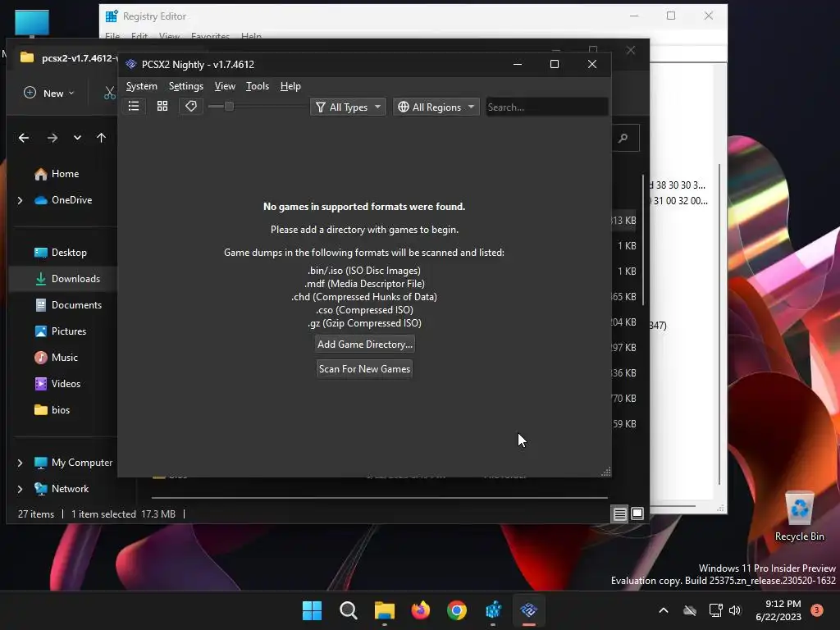The image size is (840, 630).
Task: Switch PCSX2 to game list view
Action: [x=134, y=106]
